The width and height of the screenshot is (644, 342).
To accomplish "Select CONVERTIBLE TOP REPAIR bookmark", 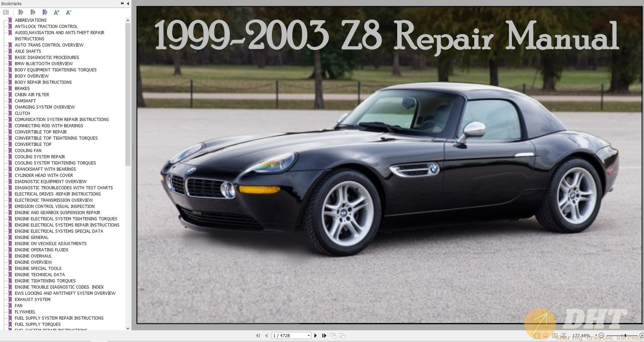I will (x=41, y=132).
